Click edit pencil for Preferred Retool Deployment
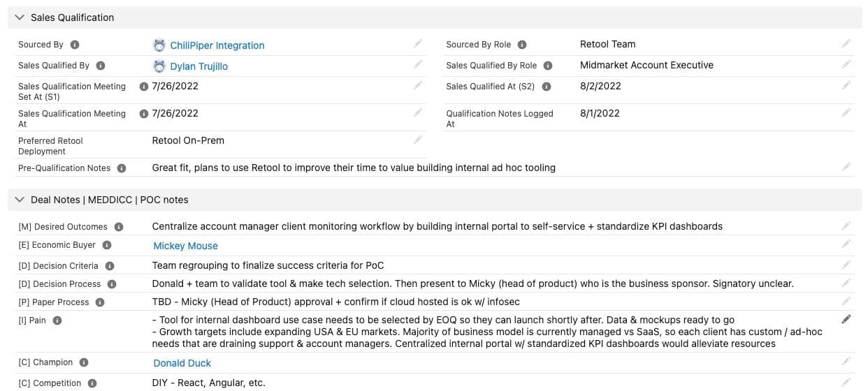 pyautogui.click(x=417, y=140)
